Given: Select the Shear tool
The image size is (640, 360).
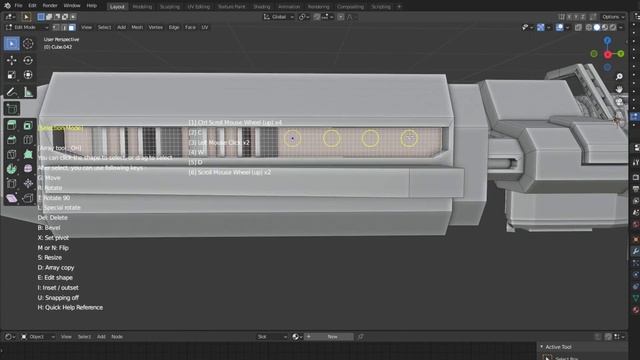Looking at the screenshot, I should click(11, 198).
